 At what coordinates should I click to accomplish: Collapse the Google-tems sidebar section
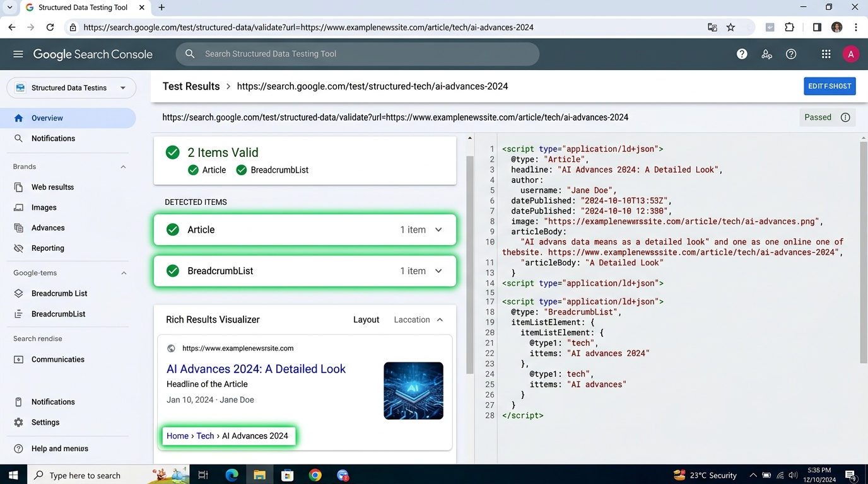124,273
